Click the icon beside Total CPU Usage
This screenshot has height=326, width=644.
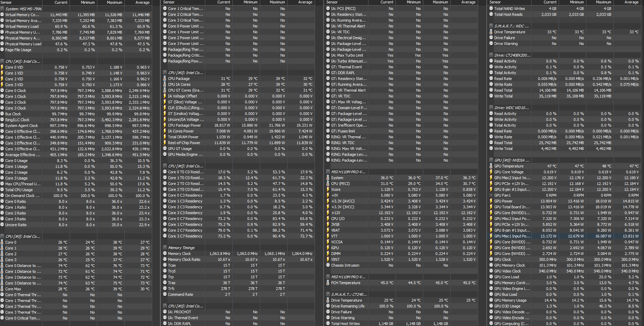pyautogui.click(x=2, y=190)
